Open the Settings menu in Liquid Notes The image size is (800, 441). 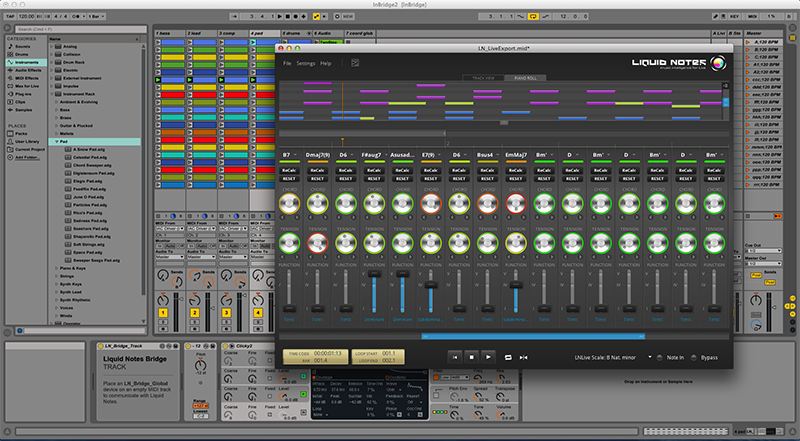pos(305,63)
